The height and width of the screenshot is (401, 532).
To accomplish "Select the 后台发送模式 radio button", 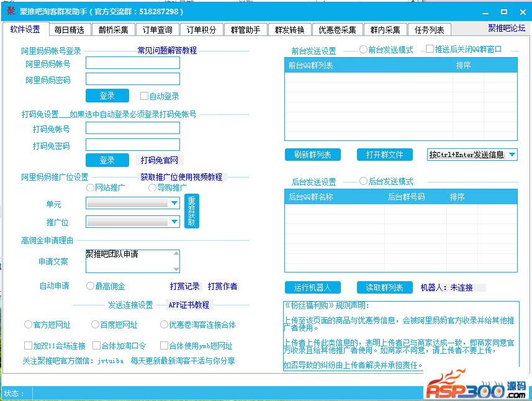I will click(363, 181).
